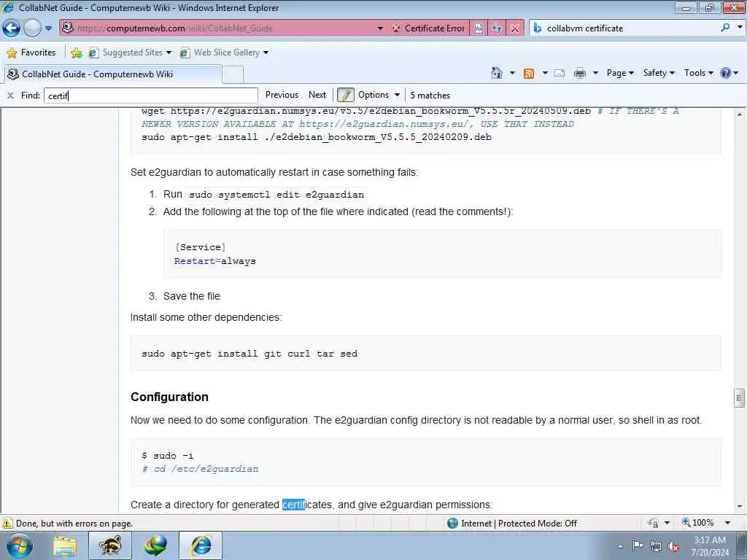Click the 'sudo apt-get install git curl tar sed' line
Viewport: 747px width, 560px height.
[x=249, y=354]
